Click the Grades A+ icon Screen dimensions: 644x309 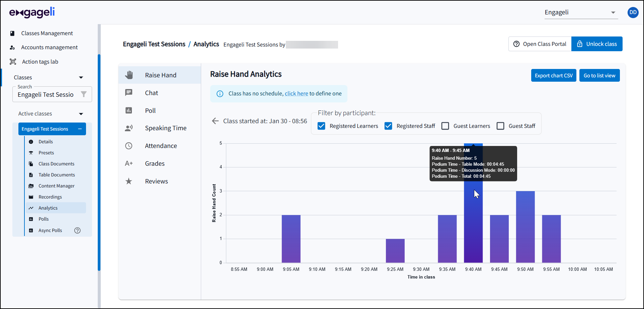tap(129, 163)
